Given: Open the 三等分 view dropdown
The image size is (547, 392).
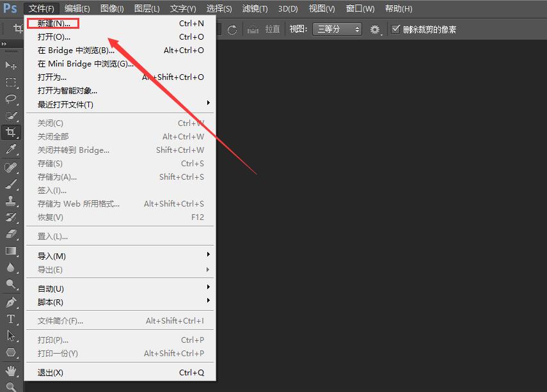Looking at the screenshot, I should coord(337,29).
